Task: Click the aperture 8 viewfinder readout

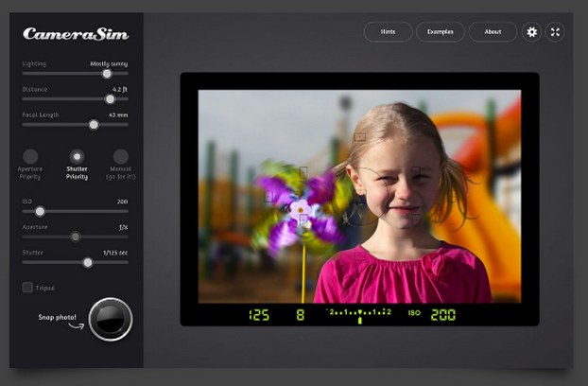Action: 300,314
